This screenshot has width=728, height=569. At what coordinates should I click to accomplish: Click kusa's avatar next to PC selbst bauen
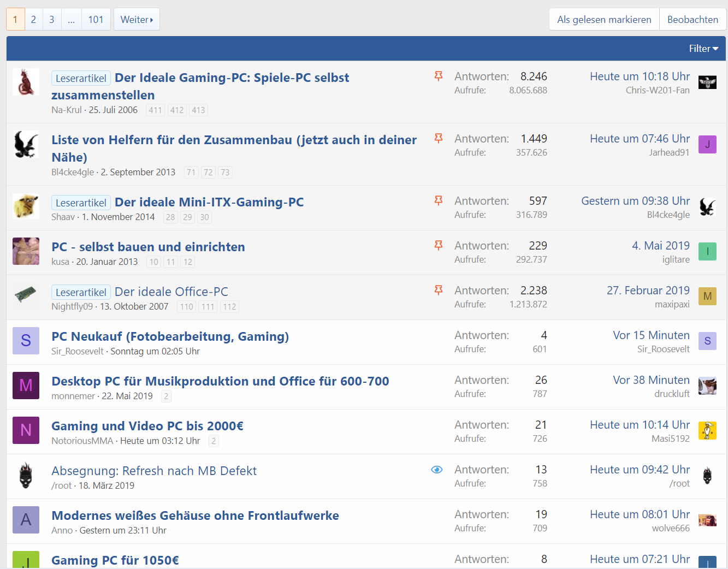pyautogui.click(x=26, y=251)
